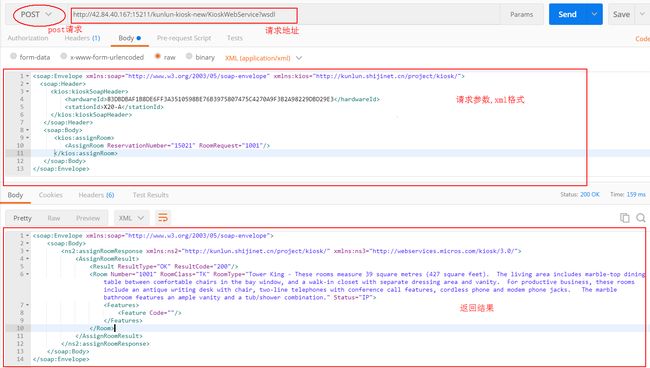
Task: Open the Params editor
Action: point(521,15)
